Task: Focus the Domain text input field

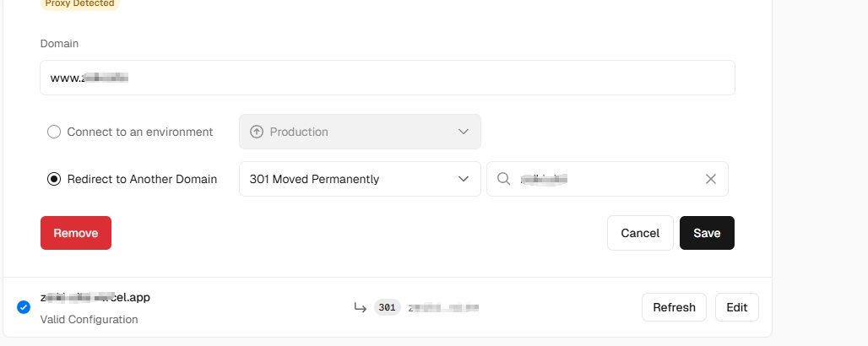Action: click(387, 78)
